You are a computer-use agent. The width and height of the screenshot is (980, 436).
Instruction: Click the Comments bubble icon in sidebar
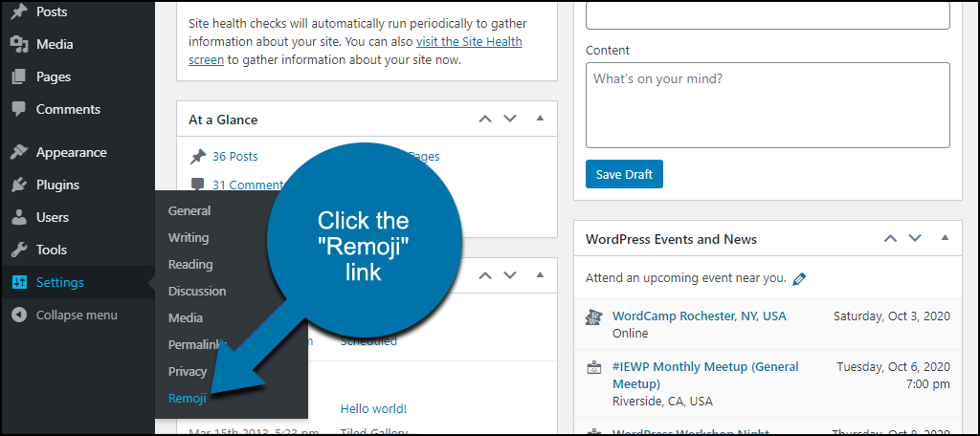pos(18,109)
